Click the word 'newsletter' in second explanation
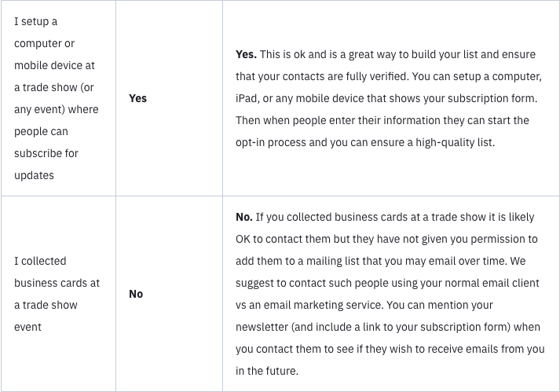560x392 pixels. (262, 327)
